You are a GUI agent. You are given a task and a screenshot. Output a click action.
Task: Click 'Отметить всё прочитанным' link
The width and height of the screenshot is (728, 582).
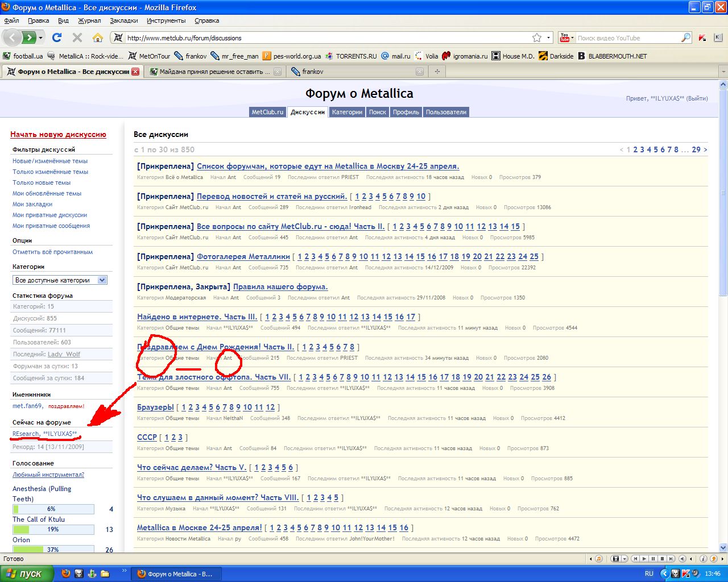click(52, 252)
